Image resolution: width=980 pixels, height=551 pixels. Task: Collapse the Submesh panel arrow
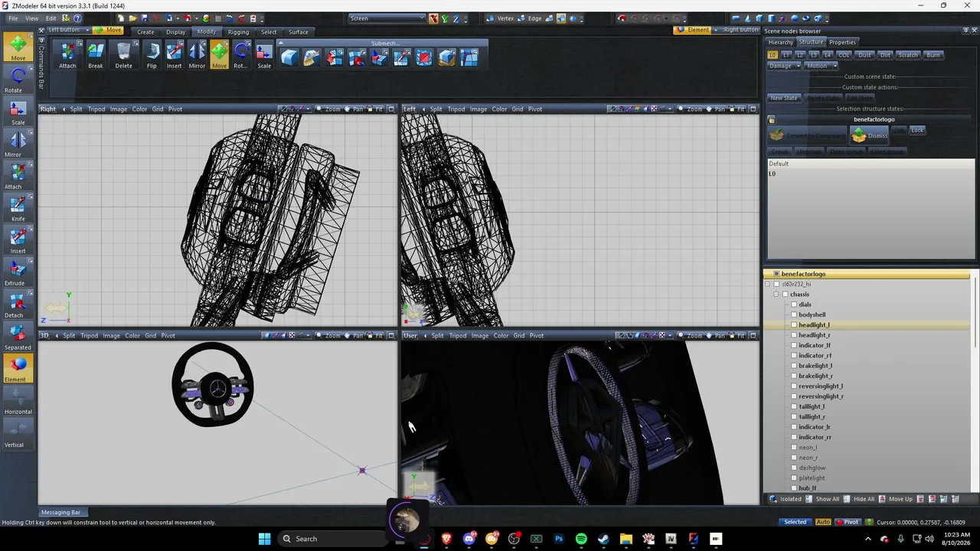(281, 43)
